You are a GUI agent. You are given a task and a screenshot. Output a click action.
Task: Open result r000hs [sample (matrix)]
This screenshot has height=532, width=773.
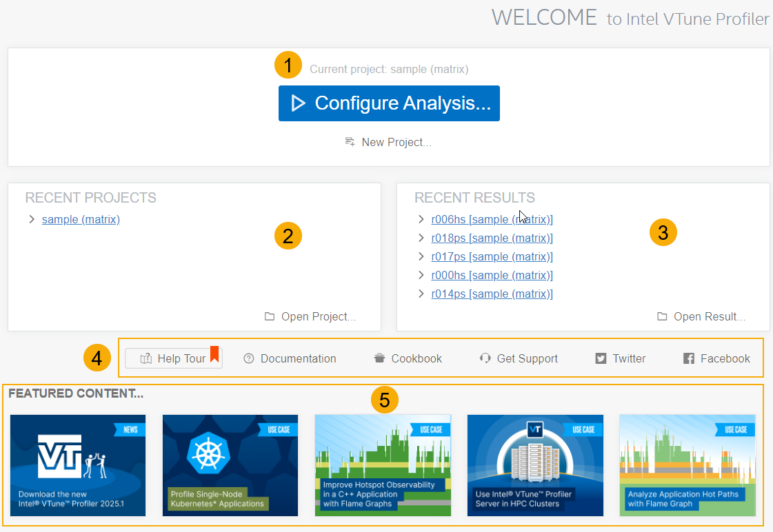(492, 276)
